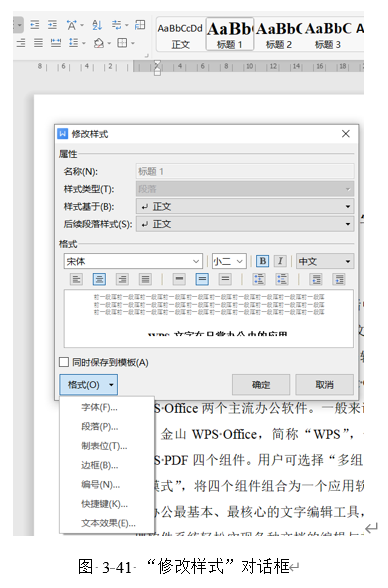The width and height of the screenshot is (388, 588).
Task: Click 取消 button
Action: point(325,385)
